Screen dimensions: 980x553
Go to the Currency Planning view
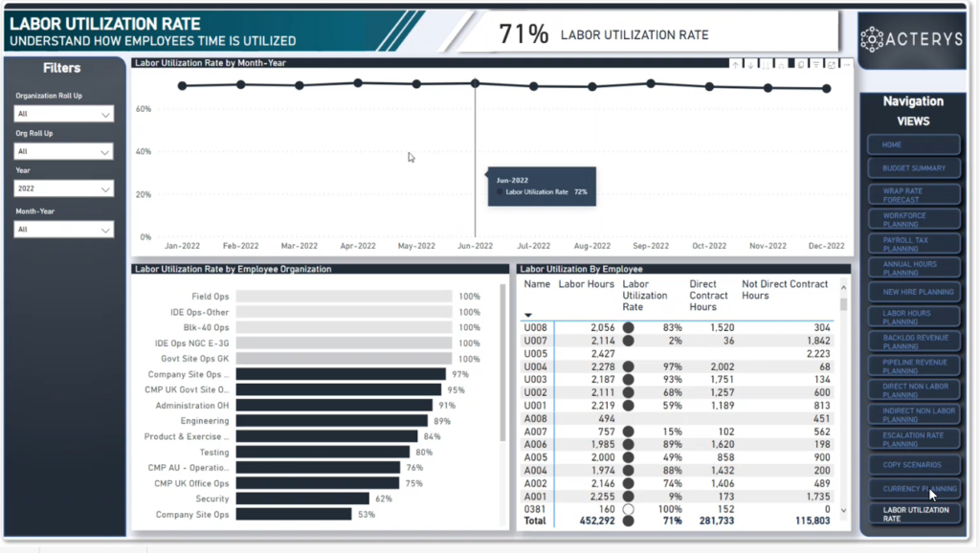913,489
